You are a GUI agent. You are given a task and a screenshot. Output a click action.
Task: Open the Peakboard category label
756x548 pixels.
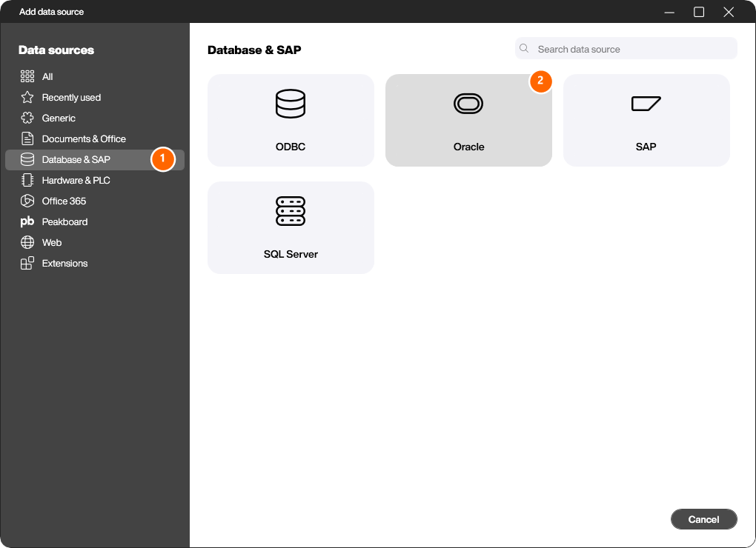[x=64, y=221]
